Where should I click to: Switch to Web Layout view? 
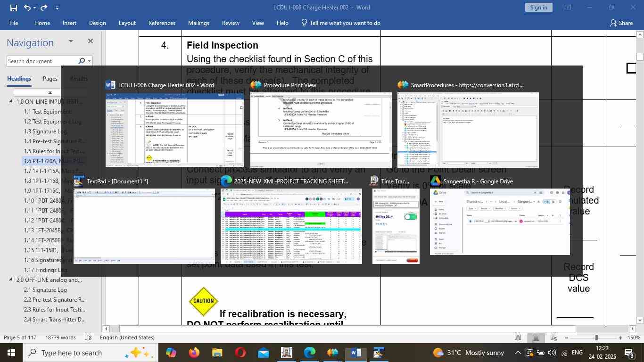pos(554,337)
